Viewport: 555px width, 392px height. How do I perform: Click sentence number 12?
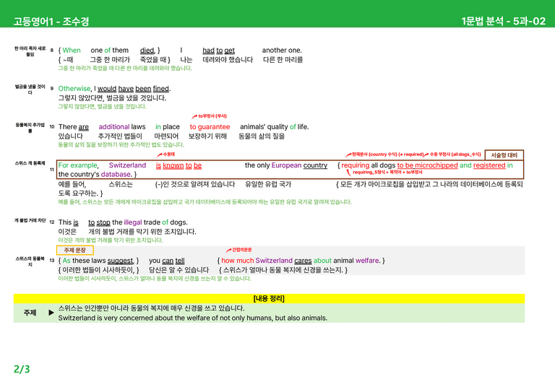[52, 222]
